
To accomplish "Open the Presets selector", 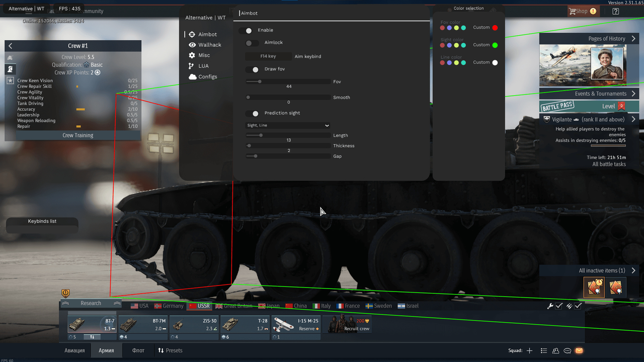I will 170,350.
